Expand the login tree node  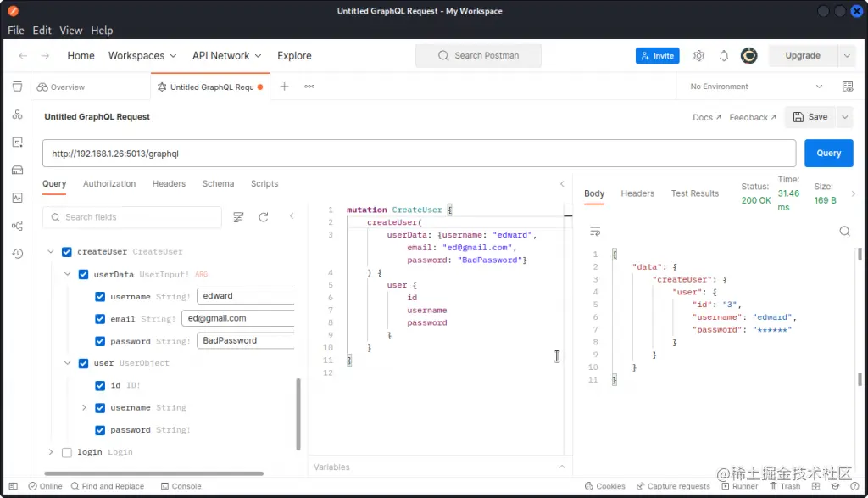click(x=50, y=452)
